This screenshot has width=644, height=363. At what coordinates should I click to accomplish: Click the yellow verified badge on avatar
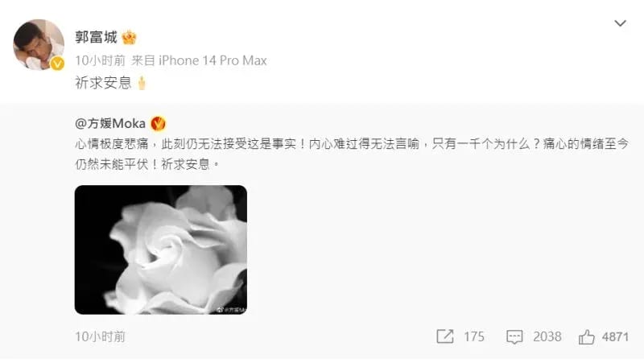click(57, 64)
